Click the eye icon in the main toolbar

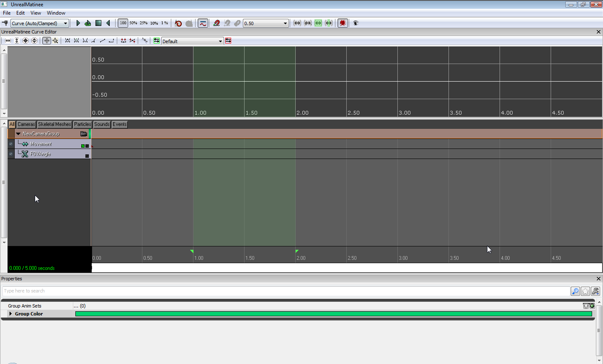click(356, 23)
